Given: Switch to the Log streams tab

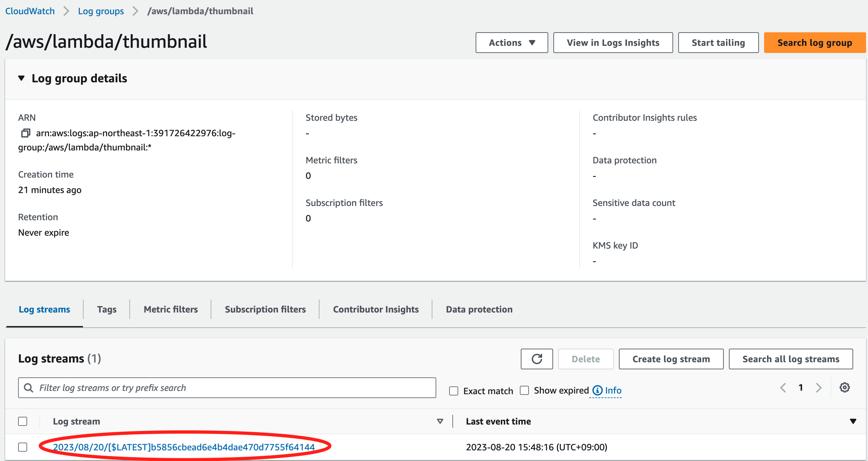Looking at the screenshot, I should click(45, 309).
